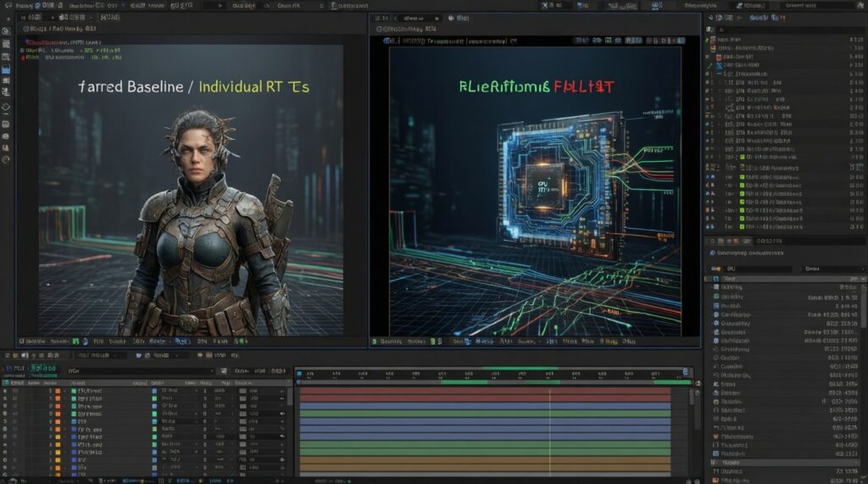Viewport: 868px width, 484px height.
Task: Click the green and red title in right viewer
Action: pos(536,86)
